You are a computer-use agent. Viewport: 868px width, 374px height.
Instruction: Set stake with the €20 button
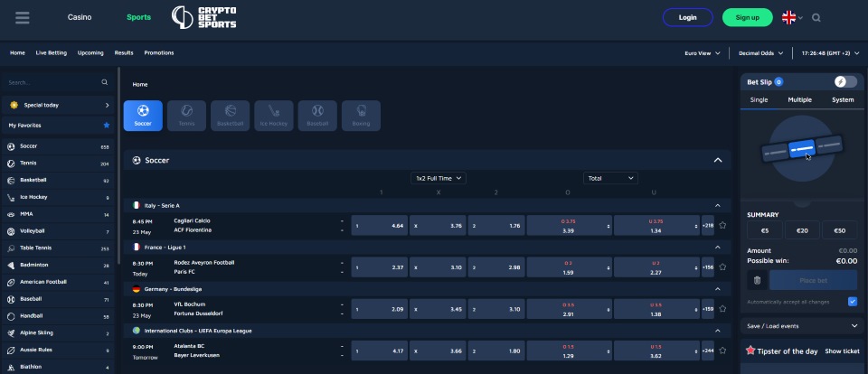[x=802, y=230]
